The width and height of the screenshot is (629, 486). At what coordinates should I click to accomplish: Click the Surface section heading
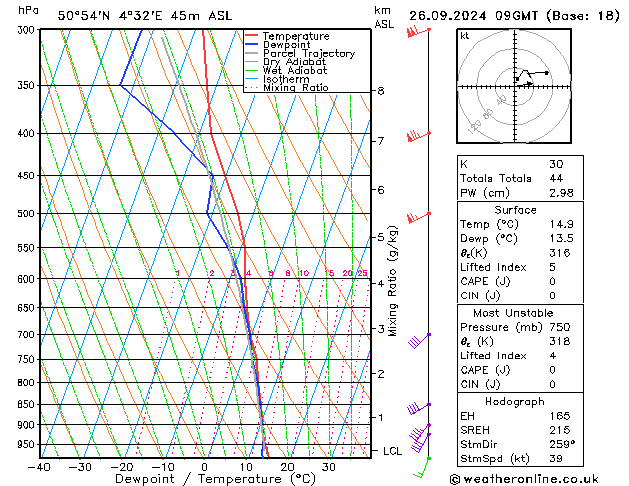[x=515, y=210]
